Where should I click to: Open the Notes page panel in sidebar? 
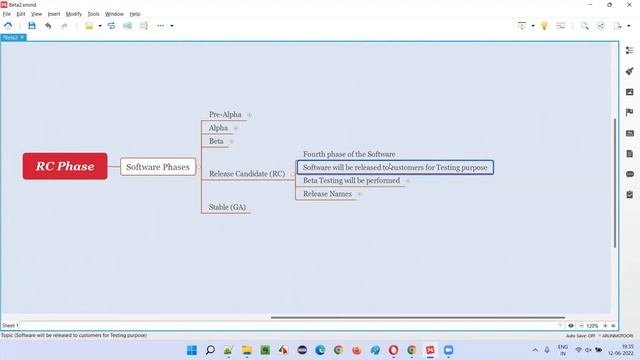tap(629, 153)
